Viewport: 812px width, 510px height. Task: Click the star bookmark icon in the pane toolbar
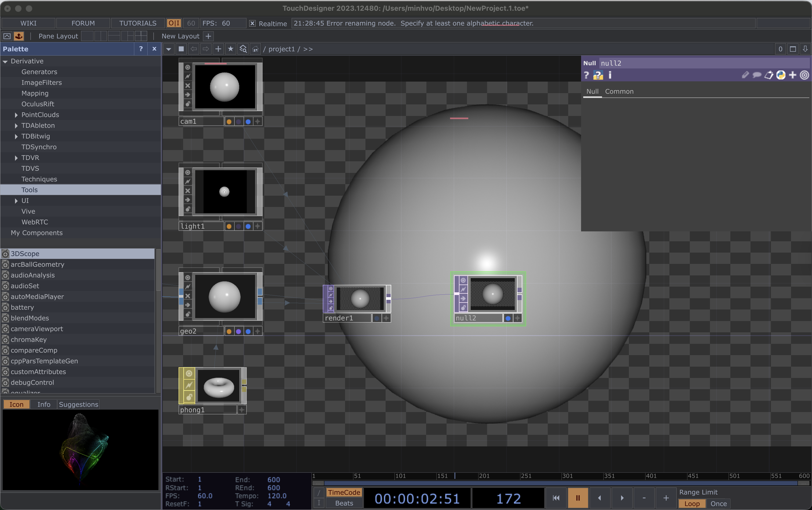231,49
